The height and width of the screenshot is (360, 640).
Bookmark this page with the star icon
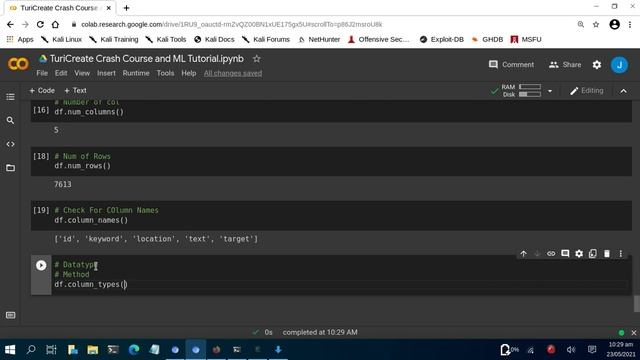coord(596,24)
